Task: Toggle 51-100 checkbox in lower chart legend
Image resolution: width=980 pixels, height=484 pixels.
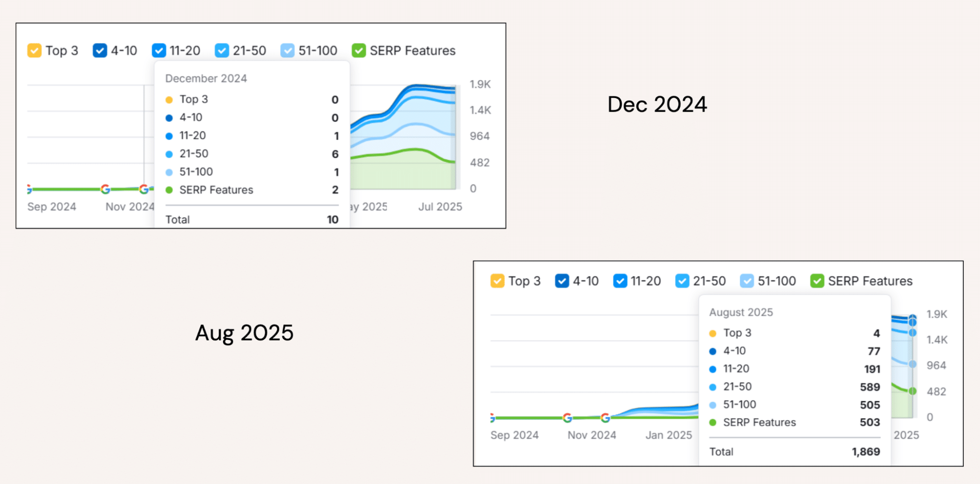Action: coord(747,281)
